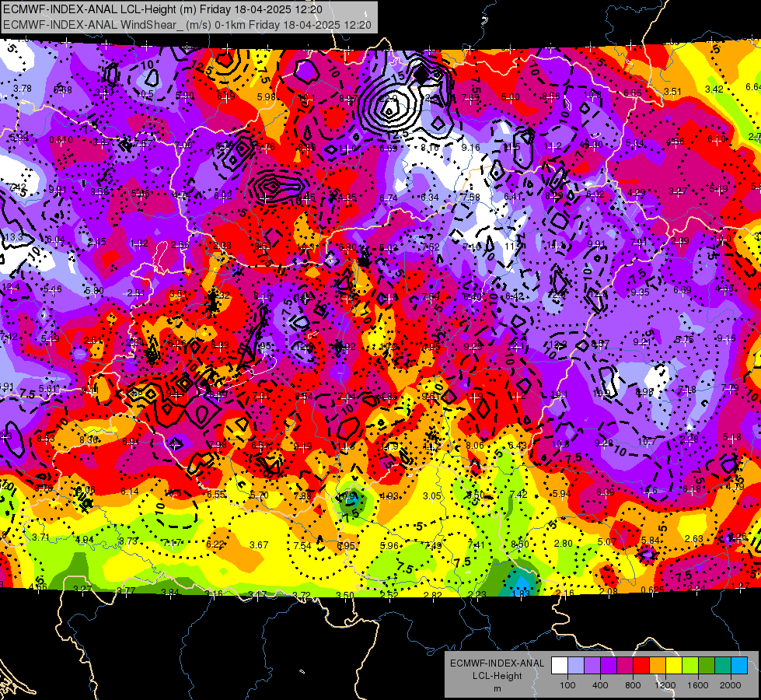Click the 5.96 wind shear value

point(389,545)
